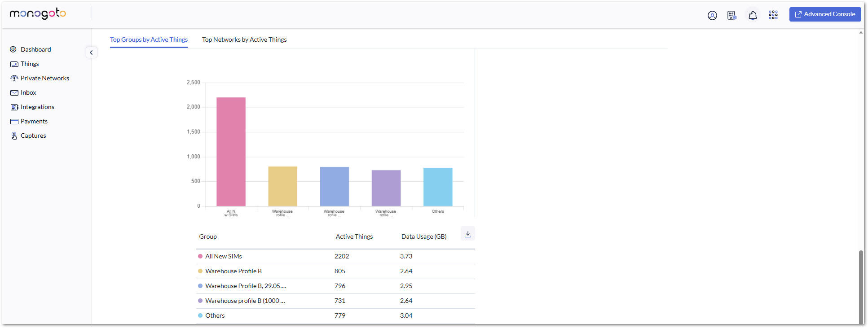Open Payments page
This screenshot has width=868, height=328.
(34, 121)
